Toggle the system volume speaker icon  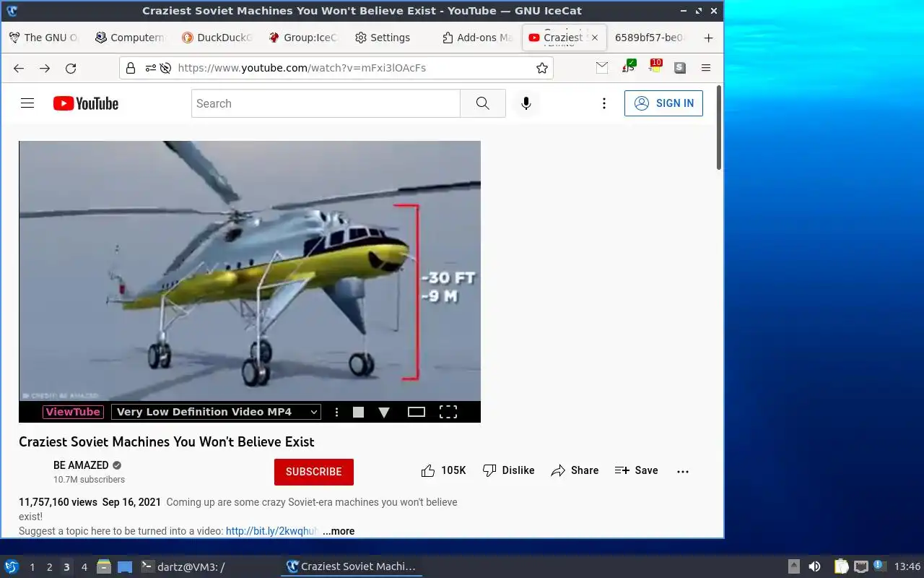pos(814,566)
